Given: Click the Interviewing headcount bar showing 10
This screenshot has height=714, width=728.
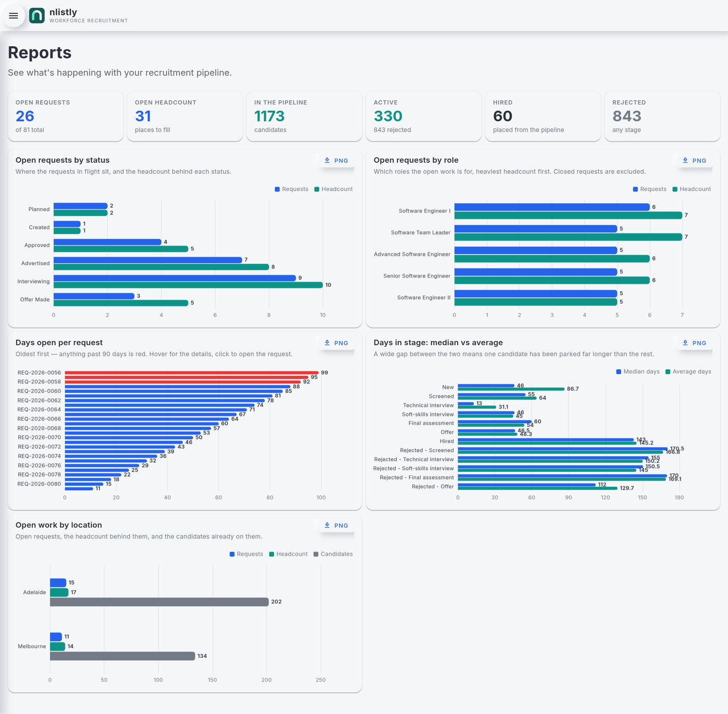Looking at the screenshot, I should click(188, 285).
